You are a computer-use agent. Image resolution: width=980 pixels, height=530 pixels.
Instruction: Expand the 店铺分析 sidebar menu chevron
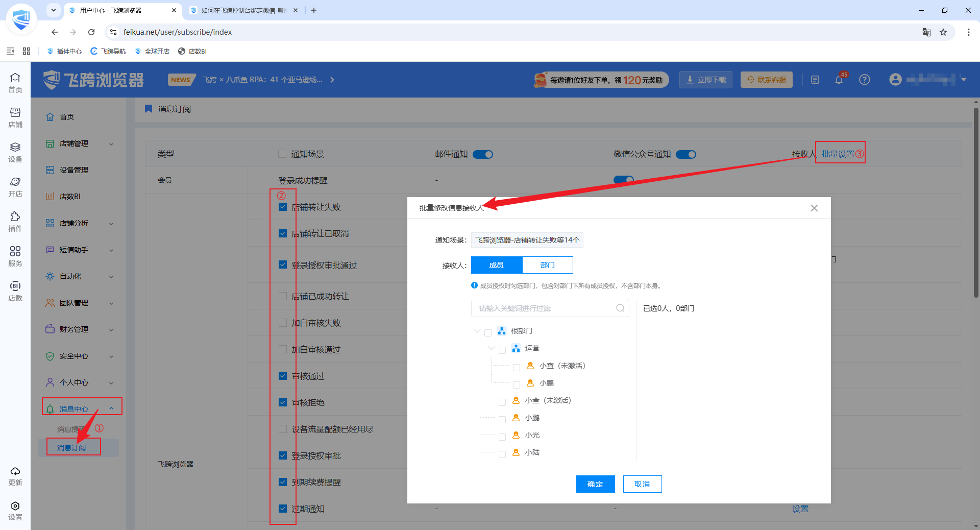point(111,224)
